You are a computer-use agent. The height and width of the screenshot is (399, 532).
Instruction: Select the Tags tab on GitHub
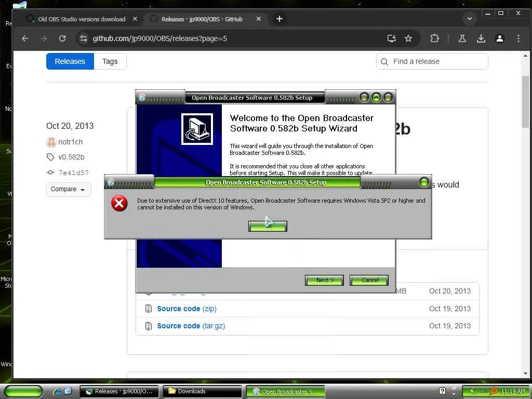point(110,61)
